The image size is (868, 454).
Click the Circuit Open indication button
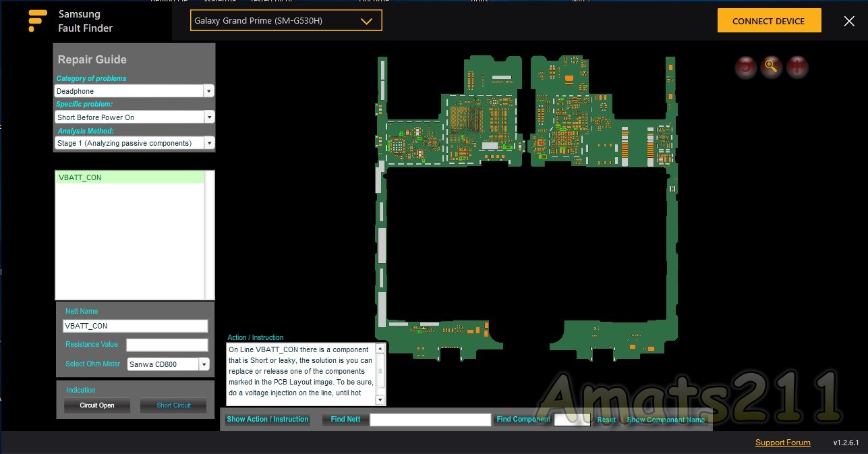(x=97, y=405)
